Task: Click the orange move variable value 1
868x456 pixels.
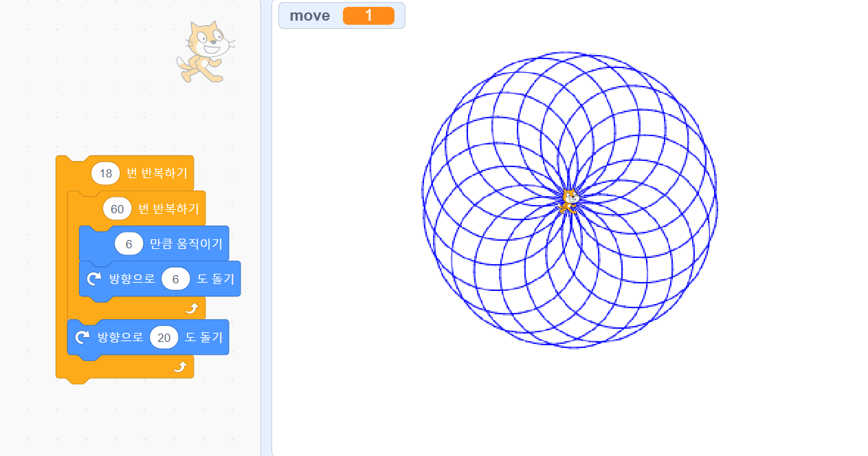Action: pos(368,16)
